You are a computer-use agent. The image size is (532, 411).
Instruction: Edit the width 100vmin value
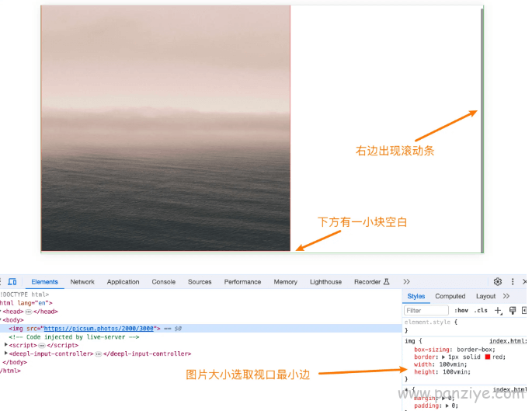[453, 364]
